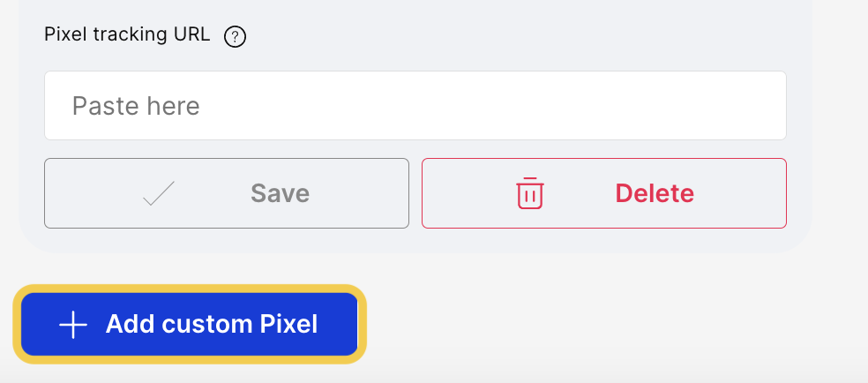Image resolution: width=868 pixels, height=383 pixels.
Task: Show help for Pixel tracking URL
Action: point(235,37)
